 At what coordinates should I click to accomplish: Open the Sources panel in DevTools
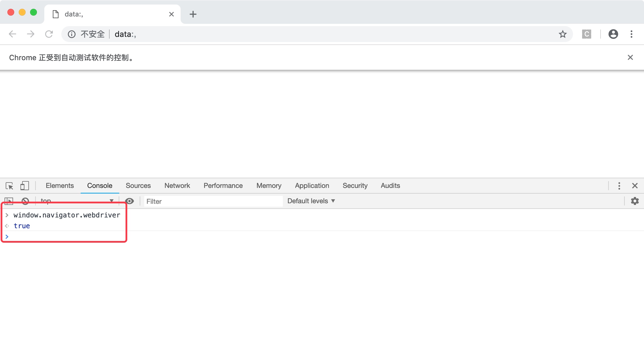coord(138,186)
